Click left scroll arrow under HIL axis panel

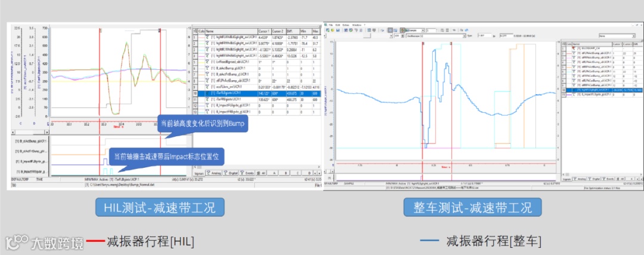(x=13, y=132)
